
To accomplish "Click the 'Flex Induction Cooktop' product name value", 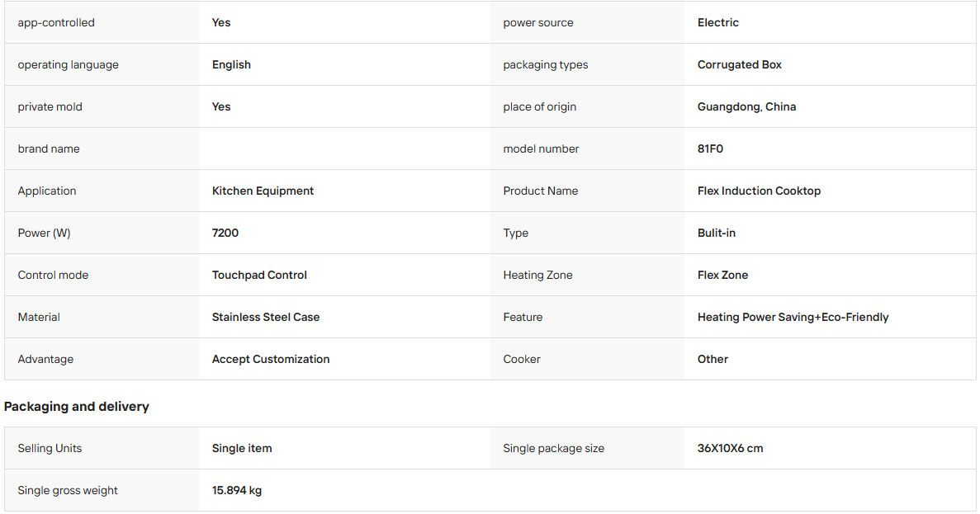I will coord(759,191).
